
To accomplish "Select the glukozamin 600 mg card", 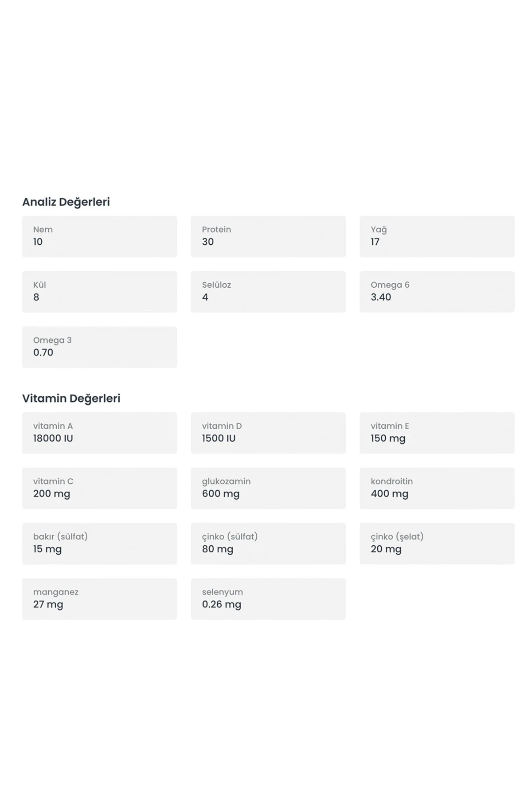I will [268, 488].
